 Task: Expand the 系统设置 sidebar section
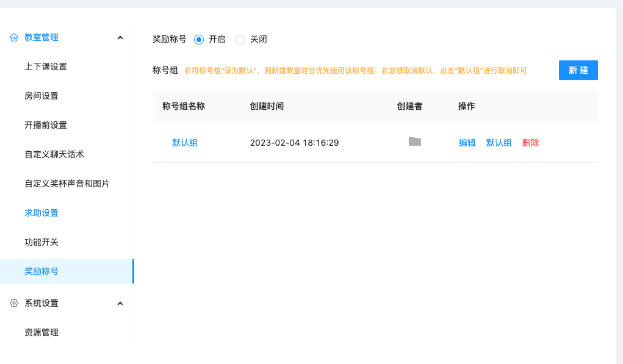pos(120,302)
